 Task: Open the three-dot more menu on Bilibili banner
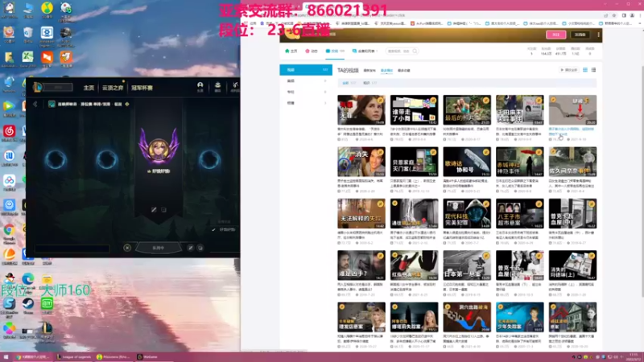[598, 35]
